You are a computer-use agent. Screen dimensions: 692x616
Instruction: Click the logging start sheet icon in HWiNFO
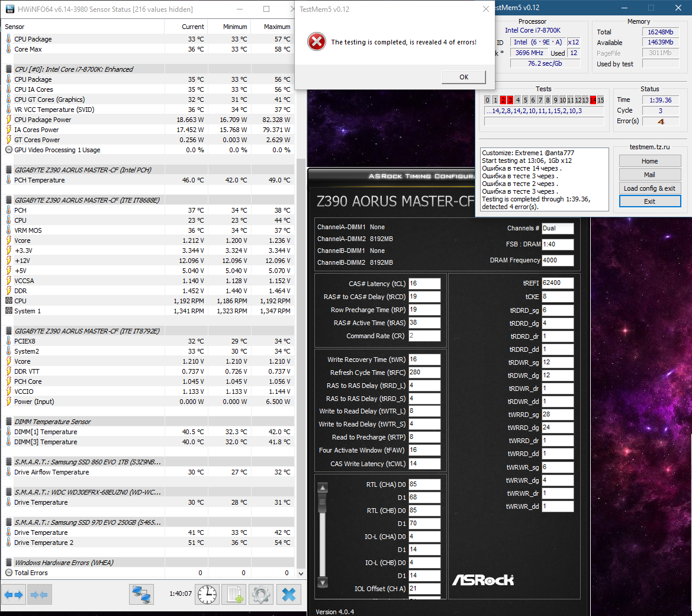[x=234, y=594]
